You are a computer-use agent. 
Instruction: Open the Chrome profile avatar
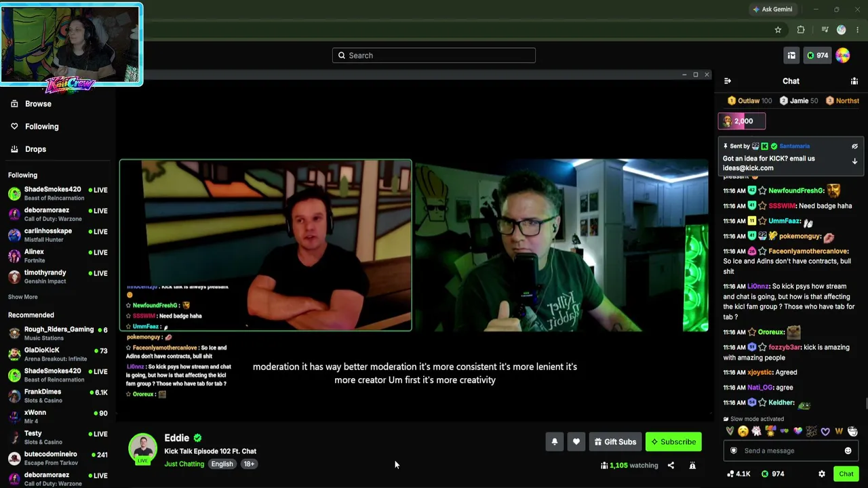click(x=842, y=30)
